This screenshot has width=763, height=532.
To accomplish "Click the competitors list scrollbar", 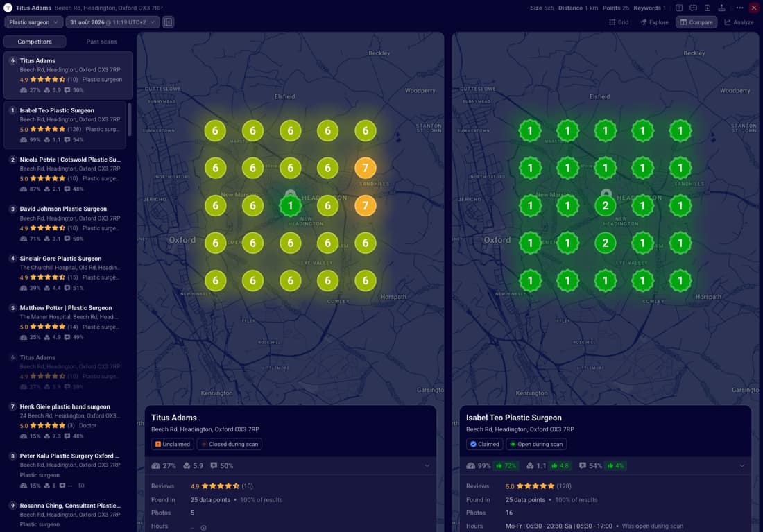I will [130, 120].
